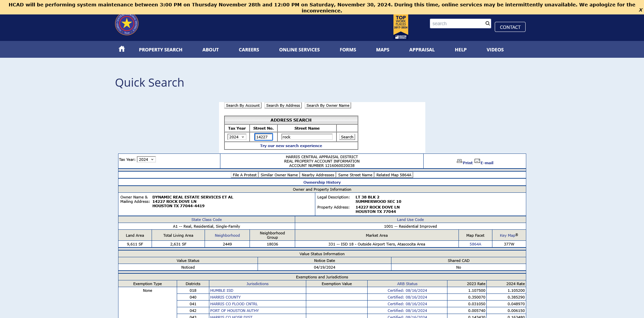Click the File A Protest button
Screen dimensions: 644x318
pyautogui.click(x=245, y=175)
